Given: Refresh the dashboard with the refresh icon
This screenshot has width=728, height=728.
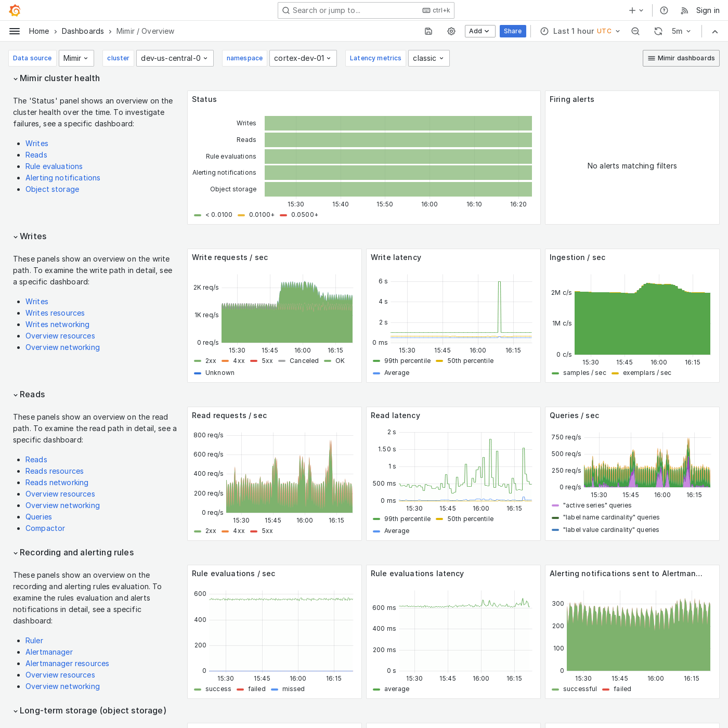Looking at the screenshot, I should coord(658,31).
